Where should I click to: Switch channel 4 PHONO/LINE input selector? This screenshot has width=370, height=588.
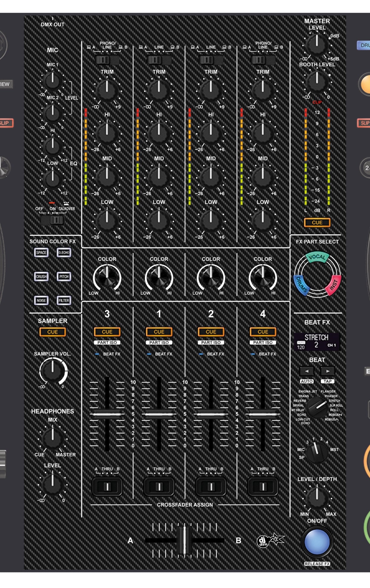[x=263, y=60]
